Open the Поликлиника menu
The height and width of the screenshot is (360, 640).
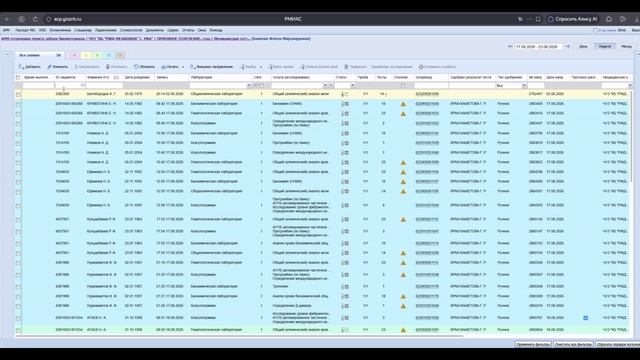pyautogui.click(x=60, y=30)
